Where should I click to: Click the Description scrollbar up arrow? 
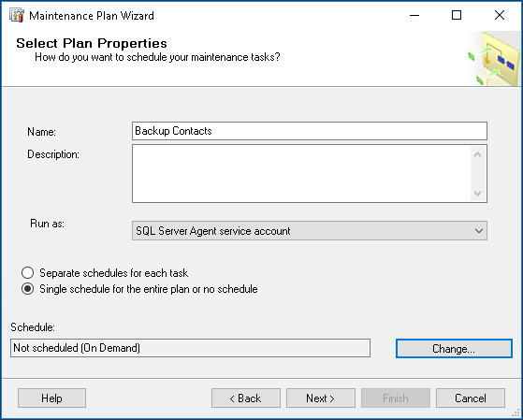[x=478, y=154]
